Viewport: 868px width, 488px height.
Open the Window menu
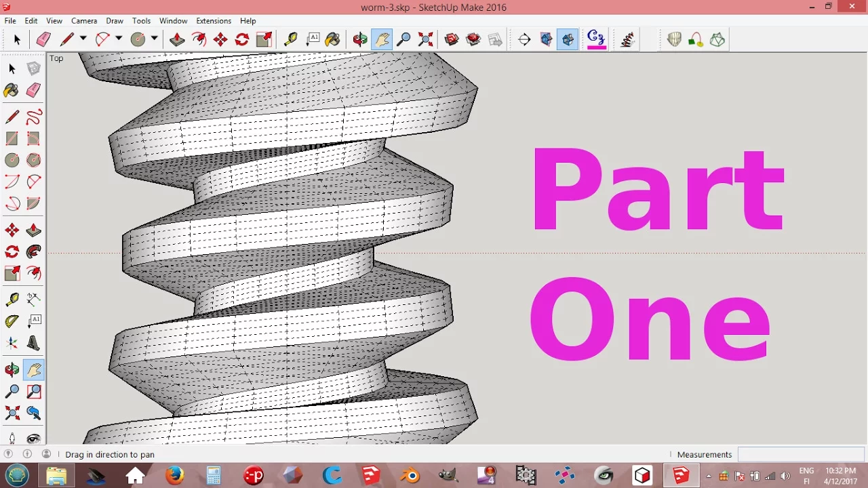pyautogui.click(x=174, y=21)
